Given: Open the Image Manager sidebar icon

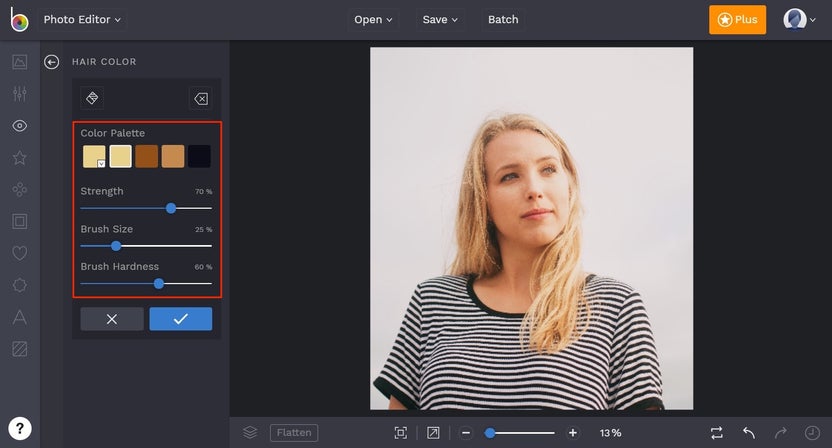Looking at the screenshot, I should [20, 62].
